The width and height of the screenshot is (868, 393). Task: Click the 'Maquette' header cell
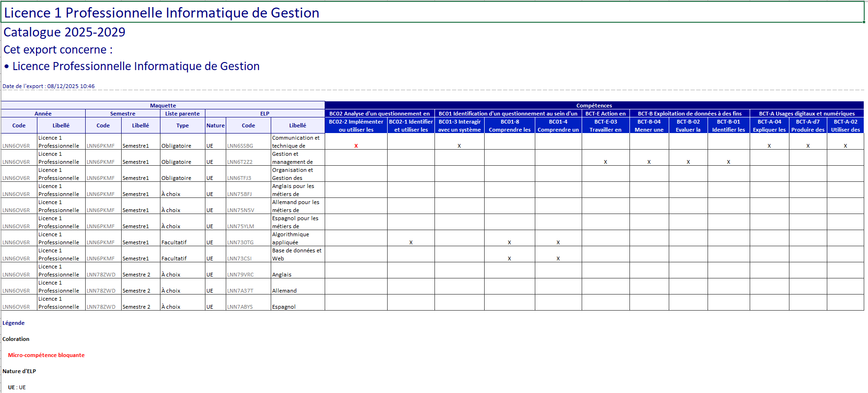click(x=163, y=106)
